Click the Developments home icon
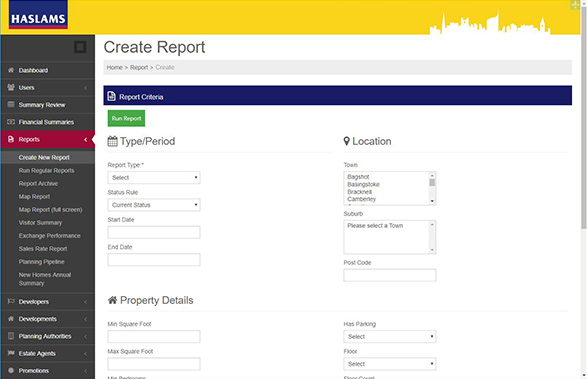This screenshot has height=379, width=587. (11, 319)
